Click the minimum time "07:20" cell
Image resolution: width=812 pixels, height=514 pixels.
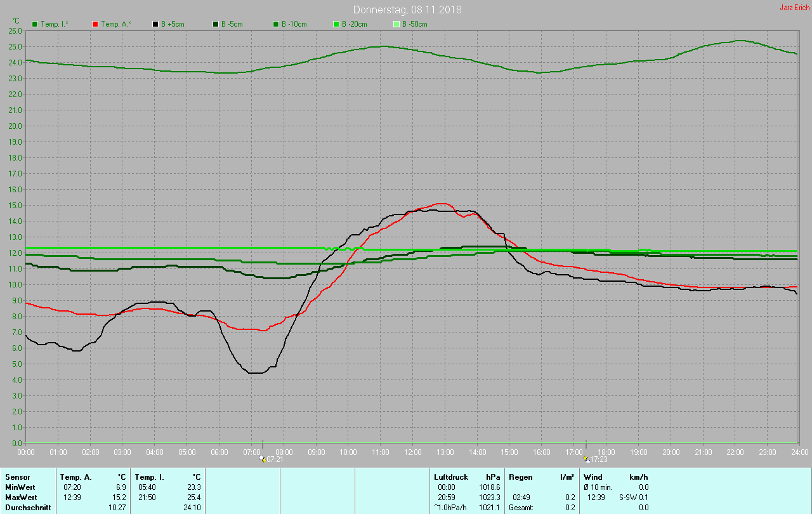(x=72, y=487)
